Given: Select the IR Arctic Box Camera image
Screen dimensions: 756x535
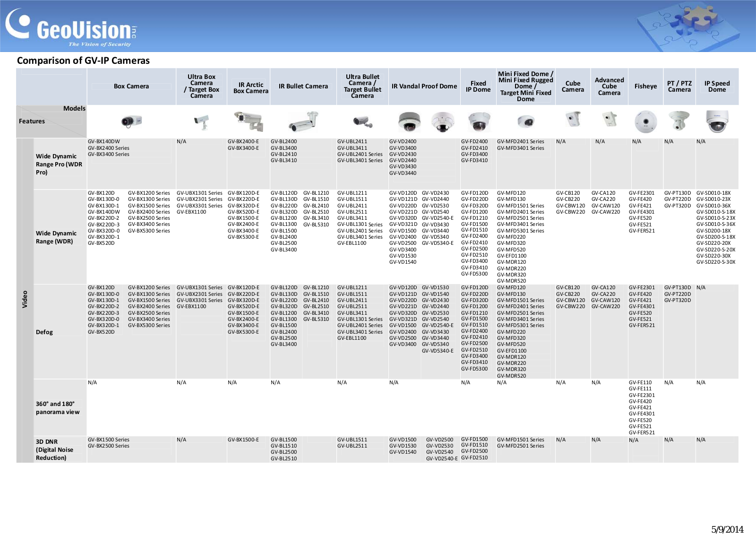Looking at the screenshot, I should (x=249, y=121).
